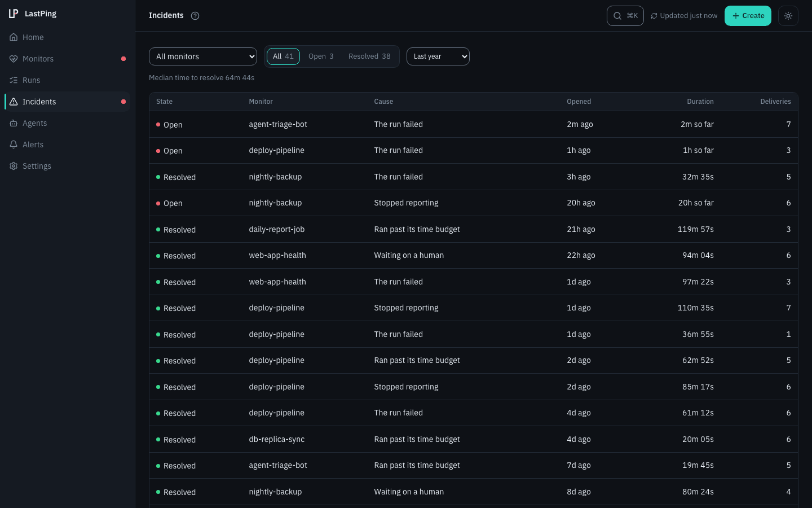
Task: Click web-app-health 'Waiting on a human' row
Action: pyautogui.click(x=474, y=256)
